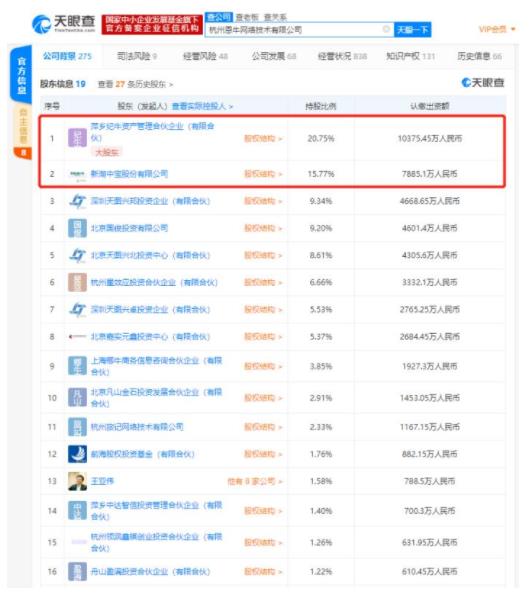Click the 天眼查 logo at top left

coord(63,24)
